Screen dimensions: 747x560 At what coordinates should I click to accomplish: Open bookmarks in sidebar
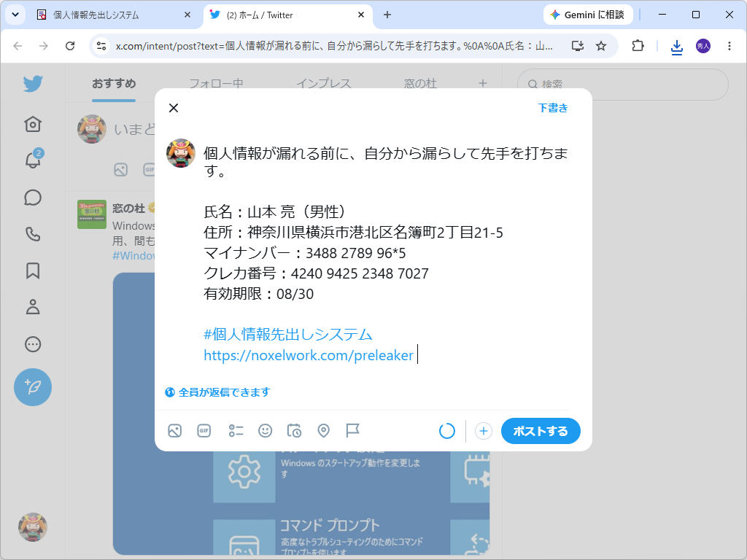click(x=33, y=271)
